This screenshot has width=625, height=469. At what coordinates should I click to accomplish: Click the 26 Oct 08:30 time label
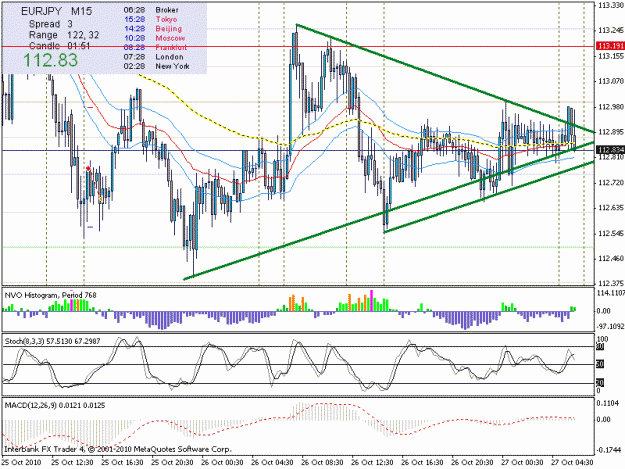[322, 463]
